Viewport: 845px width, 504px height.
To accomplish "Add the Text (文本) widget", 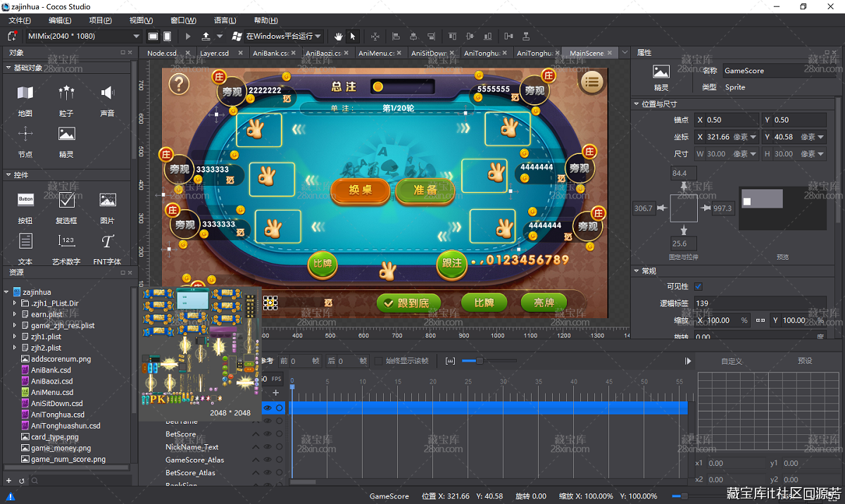I will pyautogui.click(x=25, y=248).
